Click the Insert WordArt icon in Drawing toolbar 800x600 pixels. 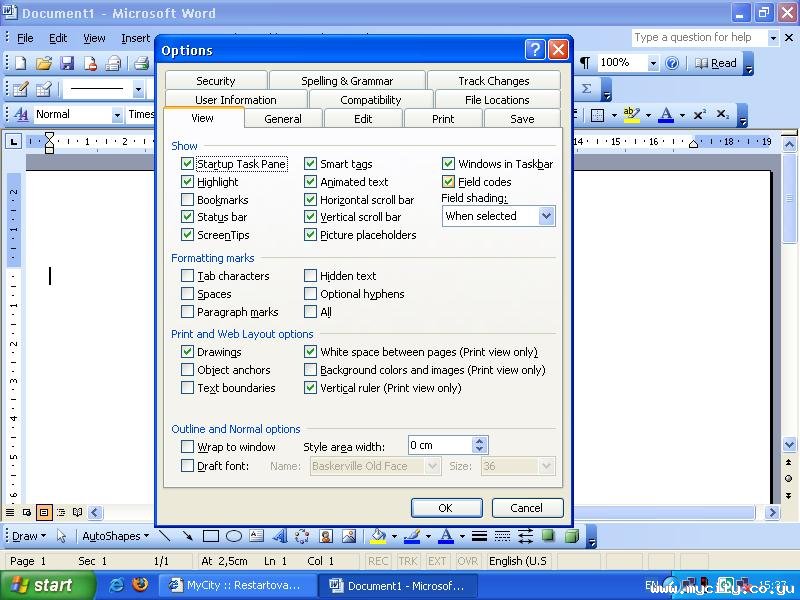pyautogui.click(x=279, y=536)
